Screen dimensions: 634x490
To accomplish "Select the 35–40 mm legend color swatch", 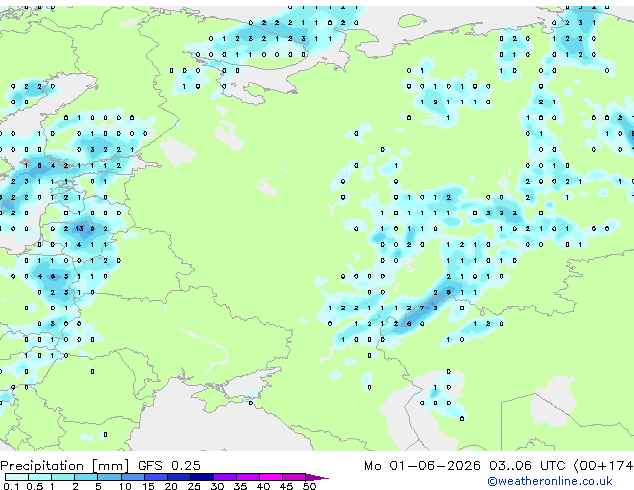I will pos(247,477).
